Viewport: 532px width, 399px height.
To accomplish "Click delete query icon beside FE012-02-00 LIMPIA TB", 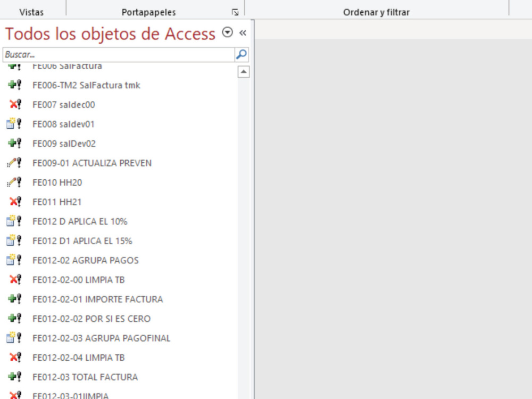I will pos(15,279).
